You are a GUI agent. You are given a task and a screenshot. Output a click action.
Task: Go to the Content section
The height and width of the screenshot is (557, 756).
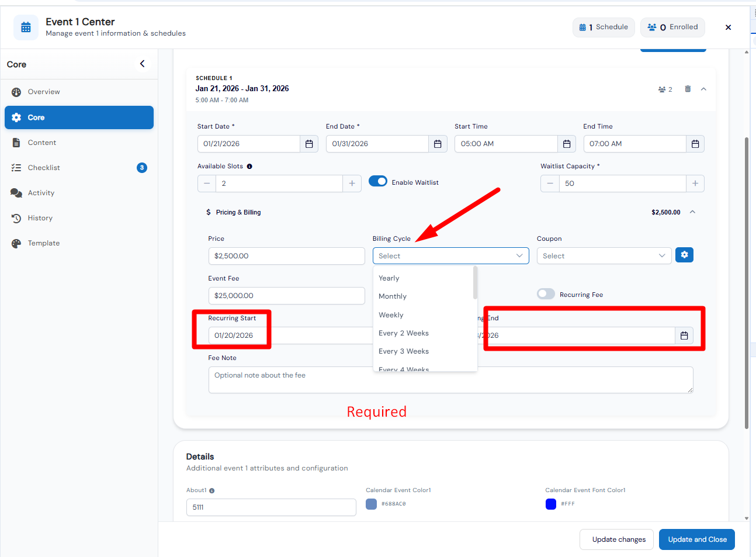click(79, 143)
